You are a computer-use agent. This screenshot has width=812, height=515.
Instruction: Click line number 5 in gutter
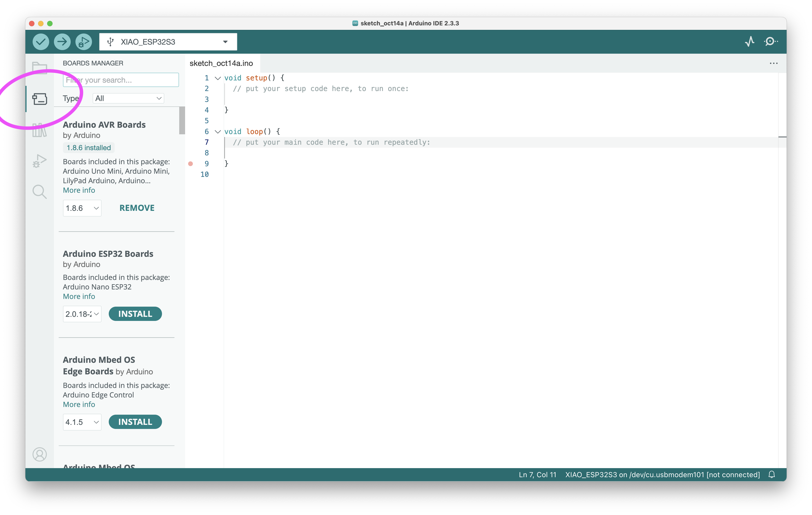click(x=207, y=121)
